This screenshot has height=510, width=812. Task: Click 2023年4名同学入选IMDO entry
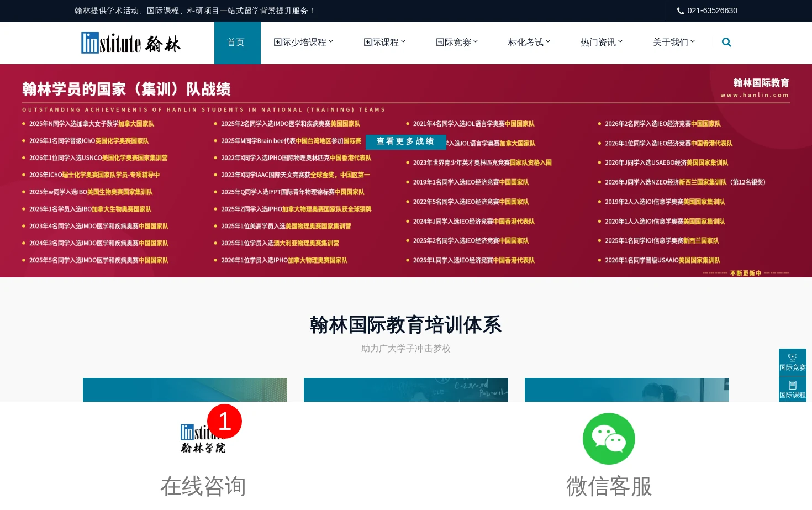pyautogui.click(x=99, y=227)
